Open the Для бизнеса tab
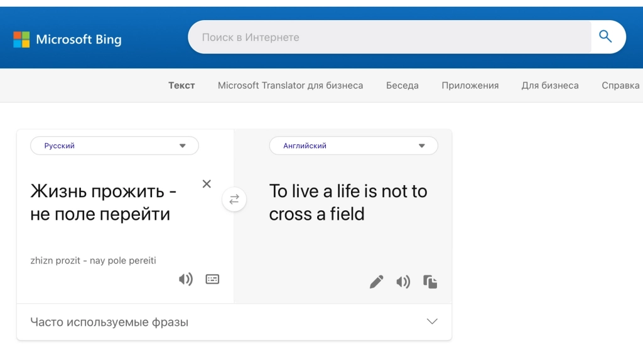This screenshot has height=364, width=643. [x=550, y=85]
